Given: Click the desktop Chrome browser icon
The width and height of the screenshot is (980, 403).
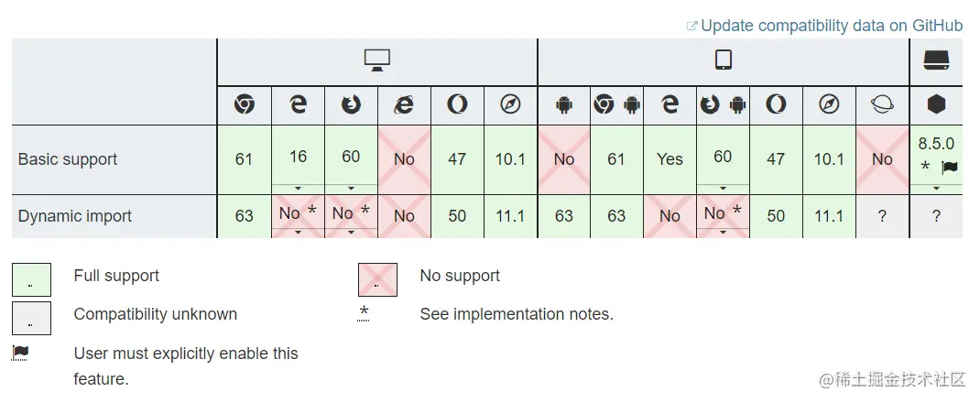Looking at the screenshot, I should click(x=244, y=104).
